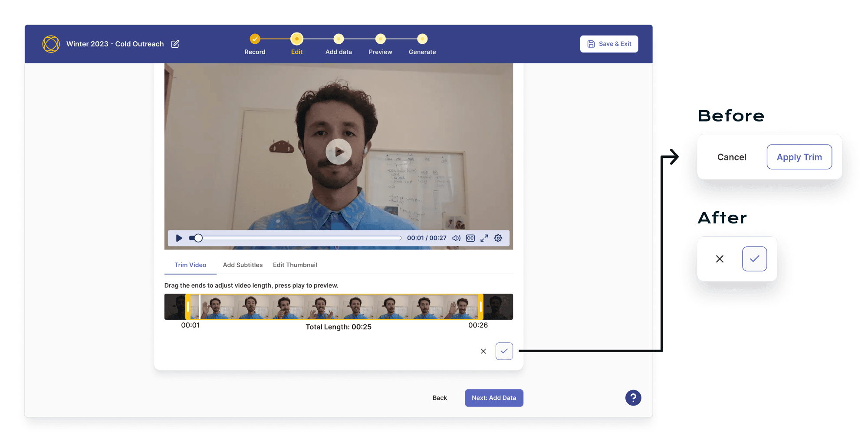Image resolution: width=868 pixels, height=442 pixels.
Task: Enter fullscreen with the expand icon
Action: (x=484, y=238)
